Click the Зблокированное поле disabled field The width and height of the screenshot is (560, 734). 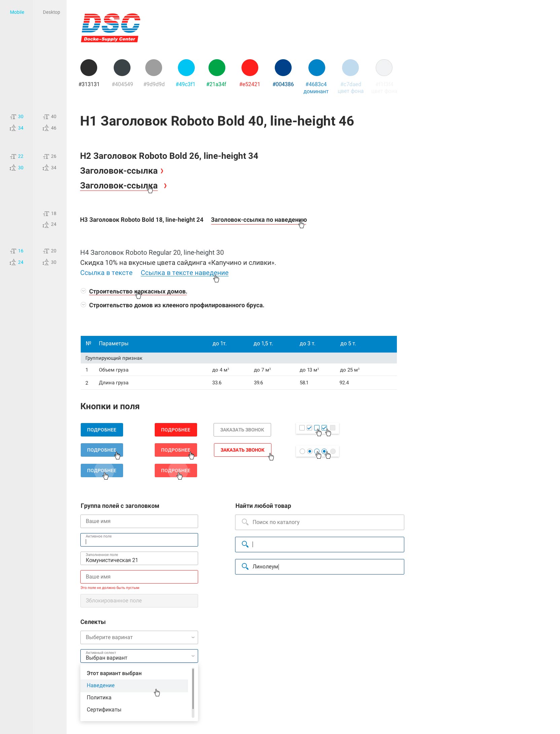[139, 601]
